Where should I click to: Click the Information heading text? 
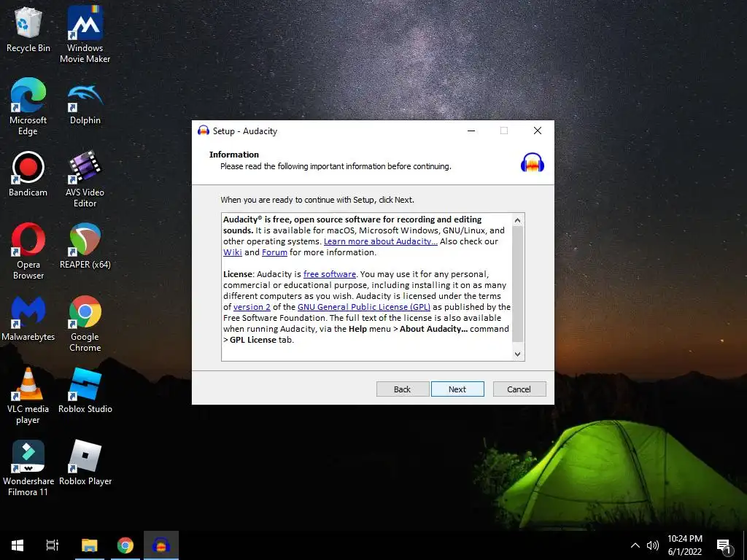point(234,155)
